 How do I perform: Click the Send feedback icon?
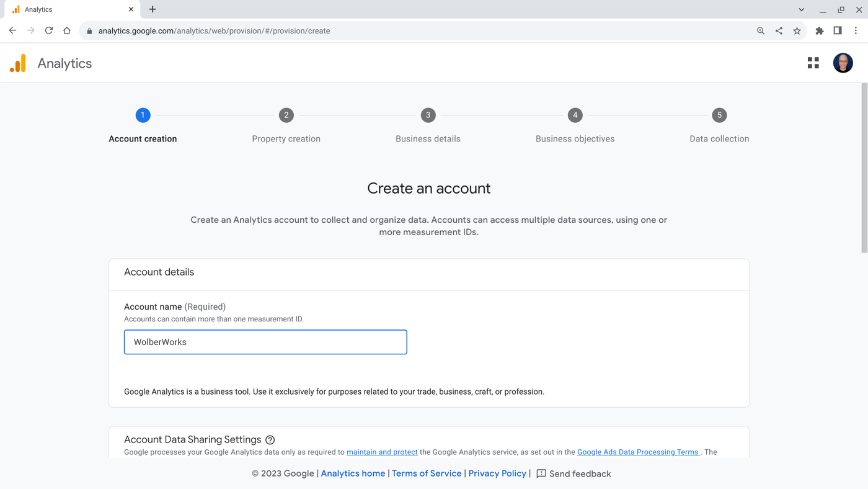click(541, 473)
